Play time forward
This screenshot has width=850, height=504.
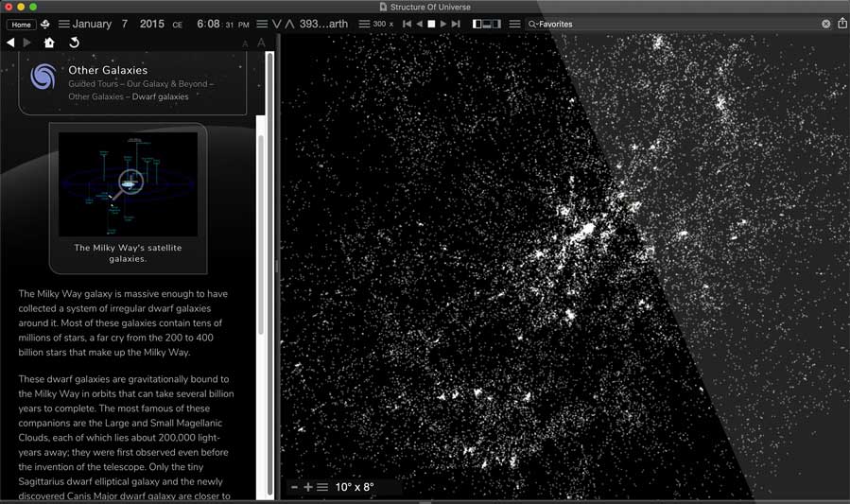(443, 24)
